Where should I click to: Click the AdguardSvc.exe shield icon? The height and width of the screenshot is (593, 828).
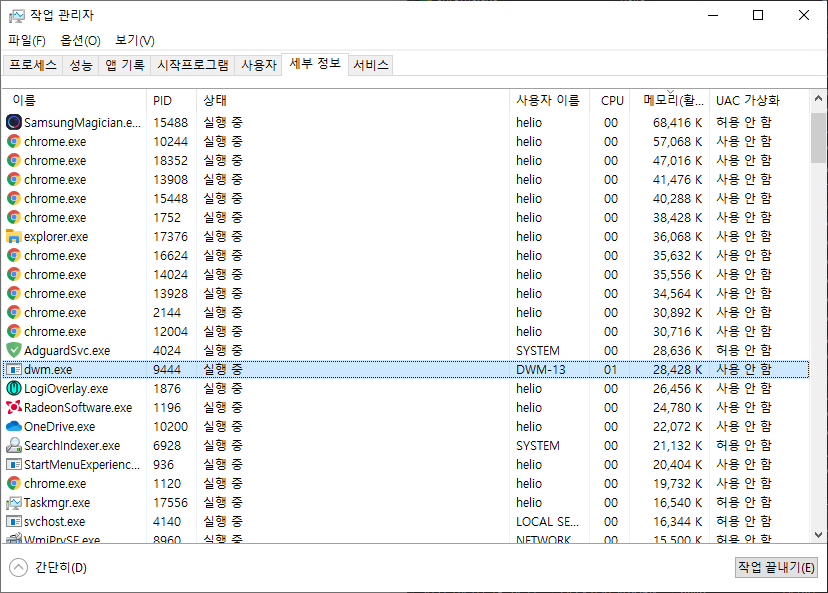14,350
